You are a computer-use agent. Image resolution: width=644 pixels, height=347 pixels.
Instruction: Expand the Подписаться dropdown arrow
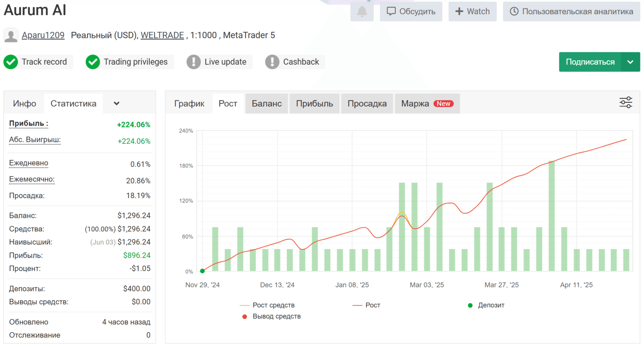tap(630, 62)
